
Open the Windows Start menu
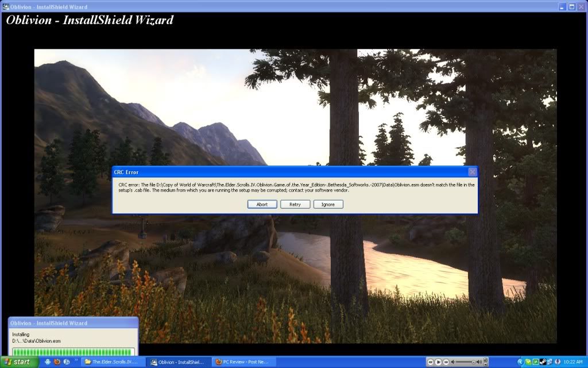click(x=19, y=362)
